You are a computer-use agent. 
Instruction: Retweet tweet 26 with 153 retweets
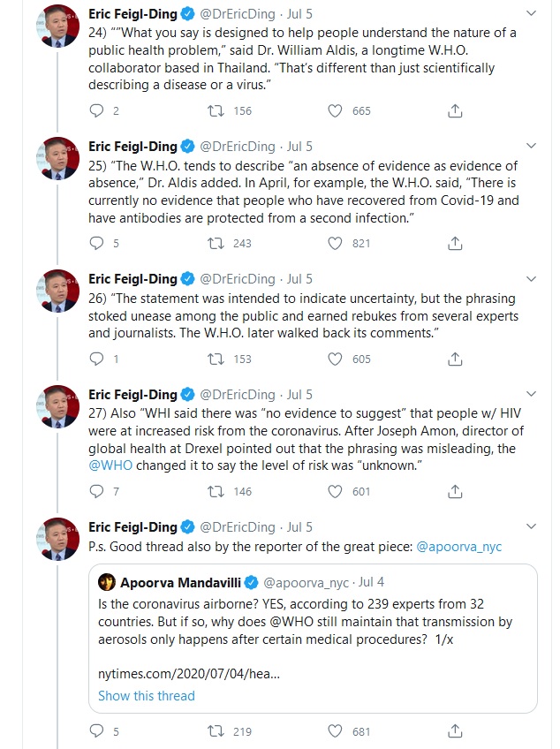[x=216, y=359]
